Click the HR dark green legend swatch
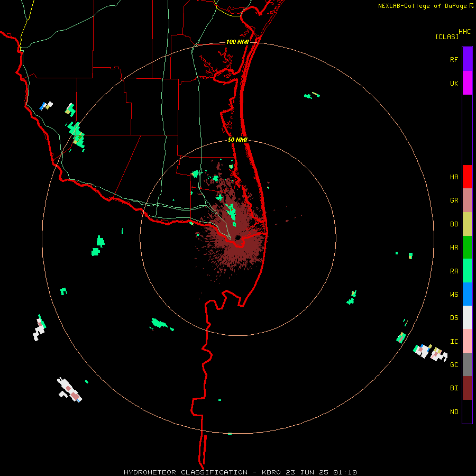Viewport: 476px width, 476px height. (467, 247)
